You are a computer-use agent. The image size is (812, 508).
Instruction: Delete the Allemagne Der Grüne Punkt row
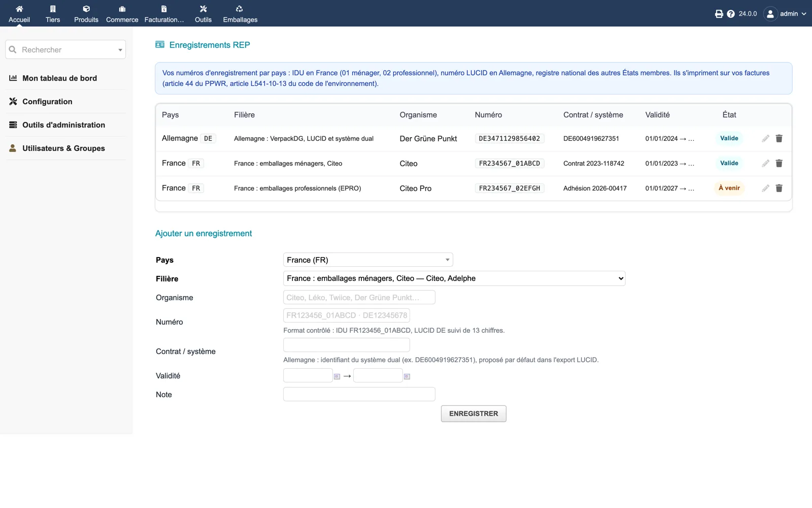tap(779, 139)
